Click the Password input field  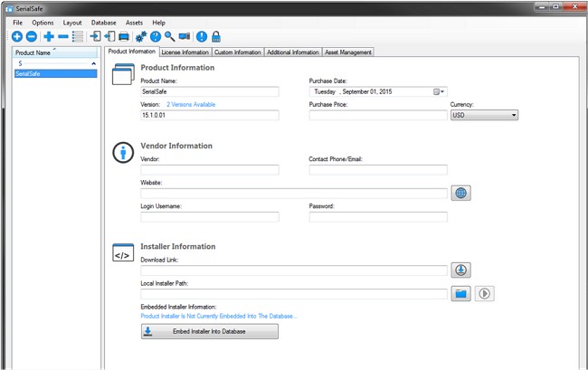[x=378, y=217]
